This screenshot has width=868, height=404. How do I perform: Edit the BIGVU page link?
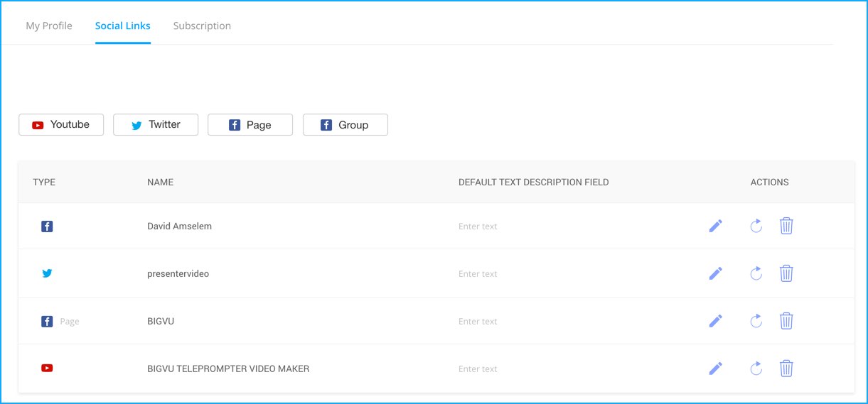pyautogui.click(x=716, y=321)
